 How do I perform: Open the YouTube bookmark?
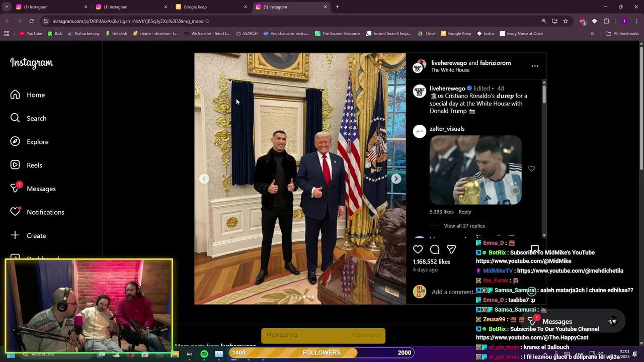(x=31, y=34)
